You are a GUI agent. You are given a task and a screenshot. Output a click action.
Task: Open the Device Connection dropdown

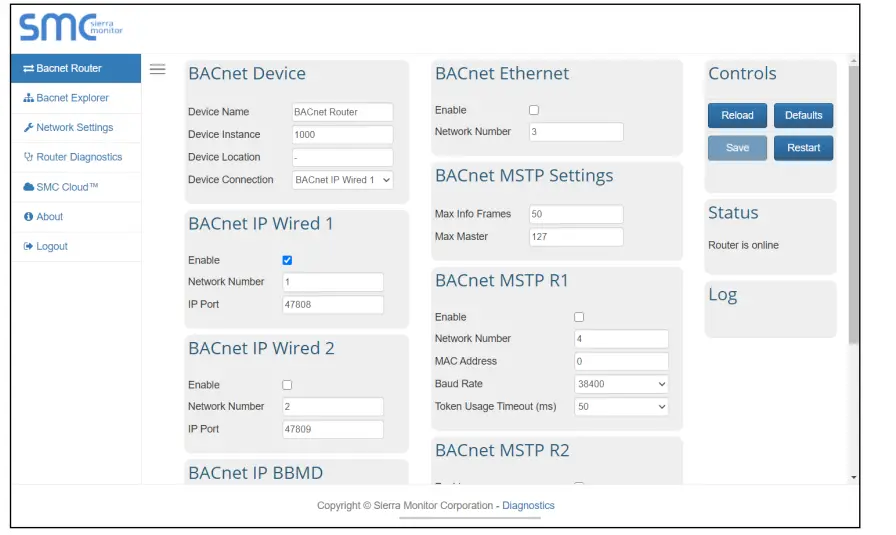(342, 180)
